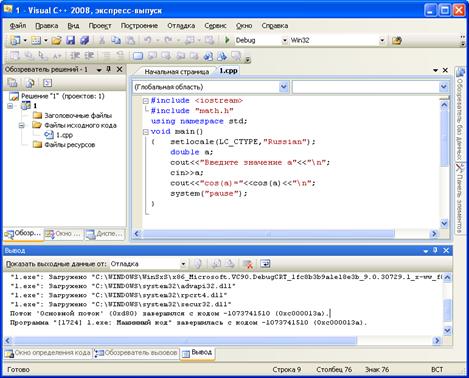Switch to Начальная страница tab

click(x=177, y=71)
